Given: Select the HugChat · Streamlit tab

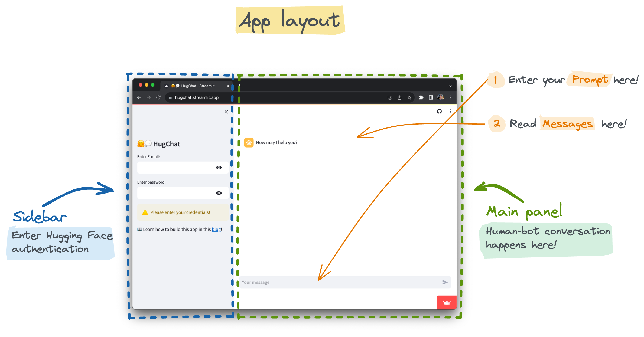Looking at the screenshot, I should [x=198, y=86].
